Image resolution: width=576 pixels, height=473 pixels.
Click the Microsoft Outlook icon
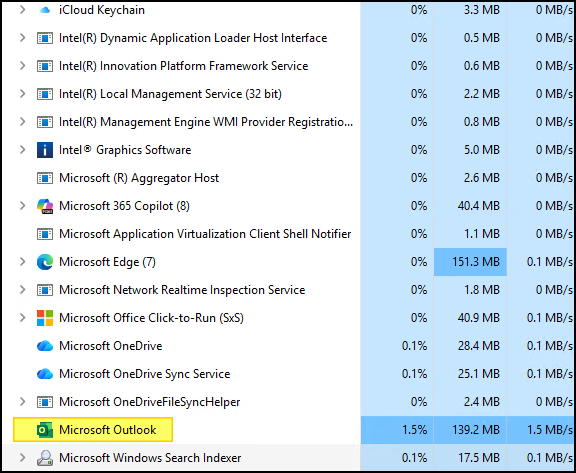tap(45, 430)
